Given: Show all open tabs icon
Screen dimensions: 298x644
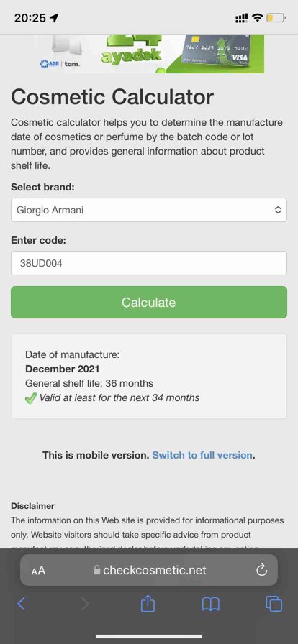Looking at the screenshot, I should tap(274, 604).
